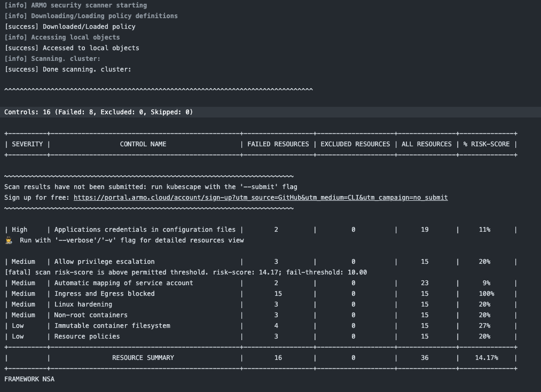541x392 pixels.
Task: Click 'Scan results have not been submitted' line
Action: (151, 187)
